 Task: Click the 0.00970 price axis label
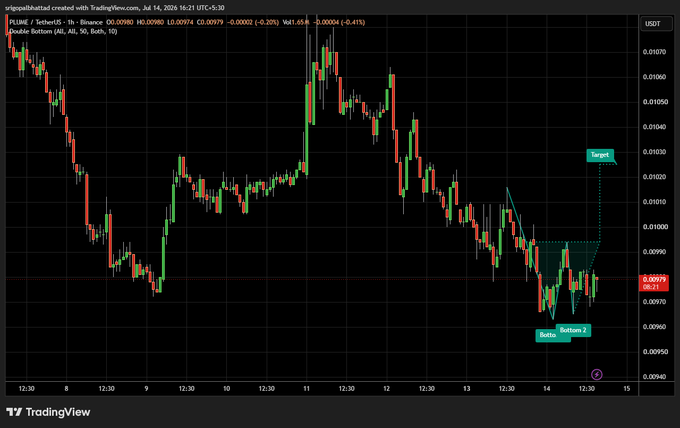pyautogui.click(x=654, y=302)
